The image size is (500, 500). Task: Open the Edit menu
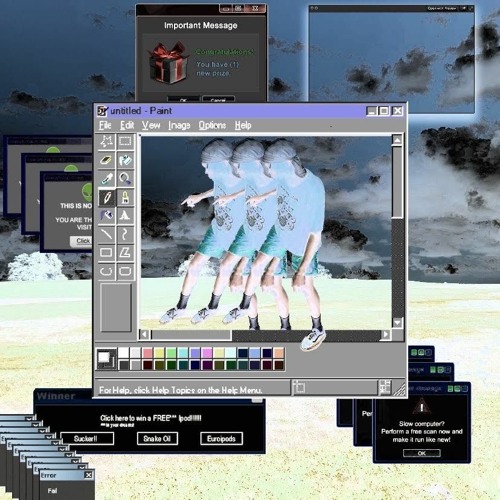point(127,125)
